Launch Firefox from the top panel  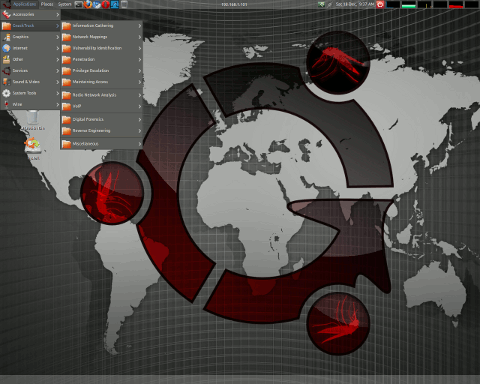coord(88,4)
